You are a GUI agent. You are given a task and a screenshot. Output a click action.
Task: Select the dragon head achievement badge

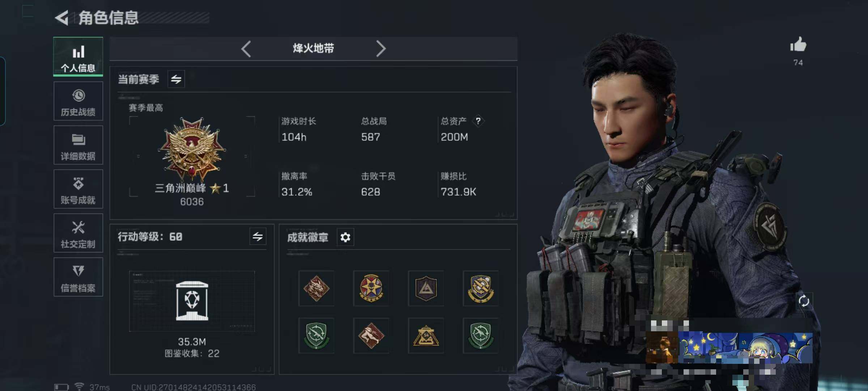(x=316, y=288)
